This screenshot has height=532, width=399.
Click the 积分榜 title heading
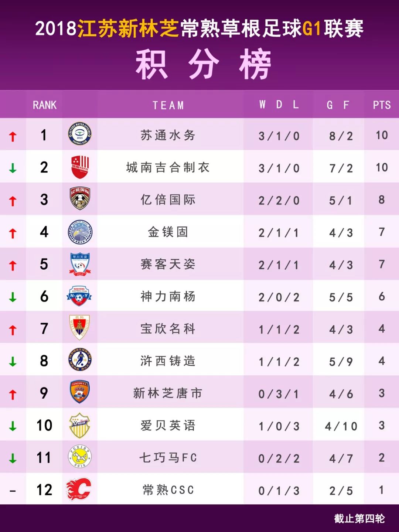(204, 64)
